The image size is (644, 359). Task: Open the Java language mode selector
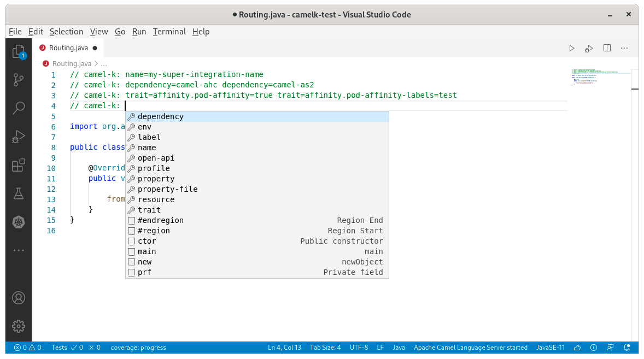pos(399,348)
